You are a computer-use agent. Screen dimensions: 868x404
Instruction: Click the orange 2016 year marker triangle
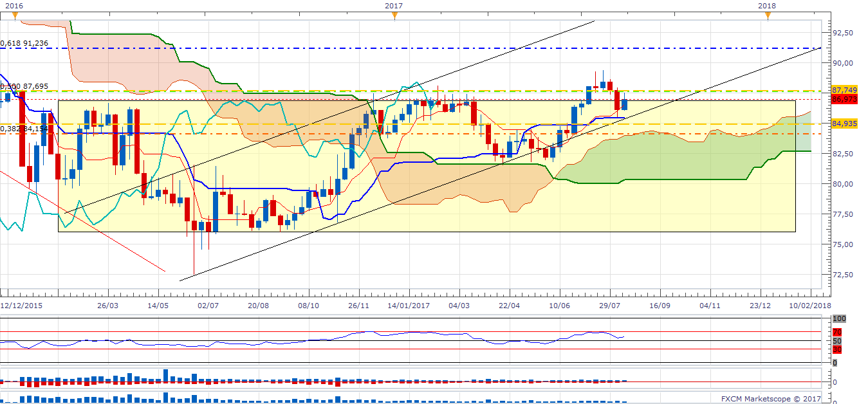coord(15,15)
